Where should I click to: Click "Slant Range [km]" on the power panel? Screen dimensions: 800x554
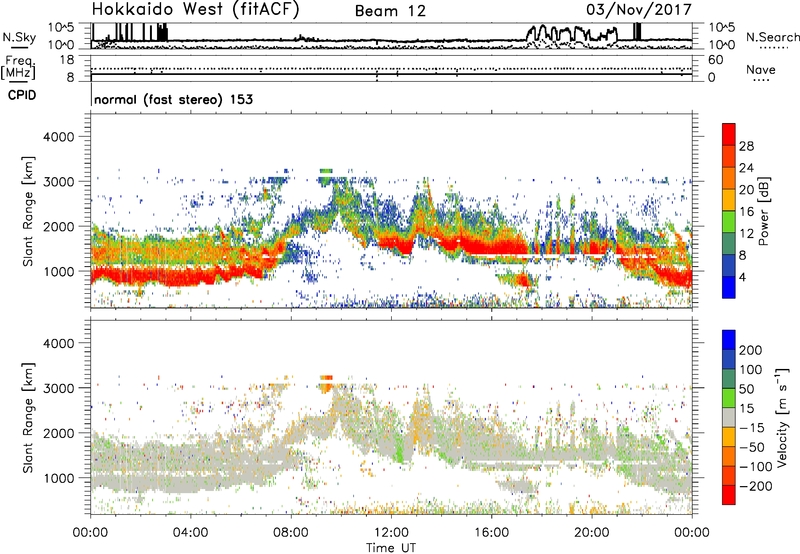point(28,211)
